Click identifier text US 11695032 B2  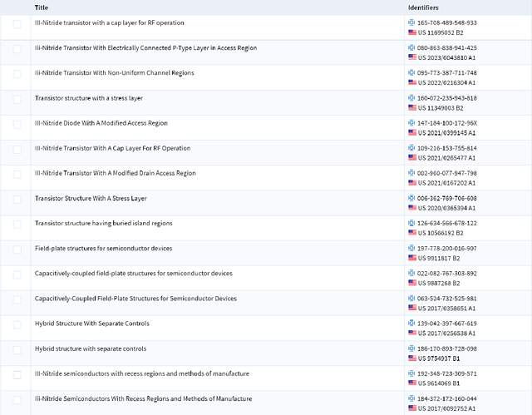(x=441, y=32)
